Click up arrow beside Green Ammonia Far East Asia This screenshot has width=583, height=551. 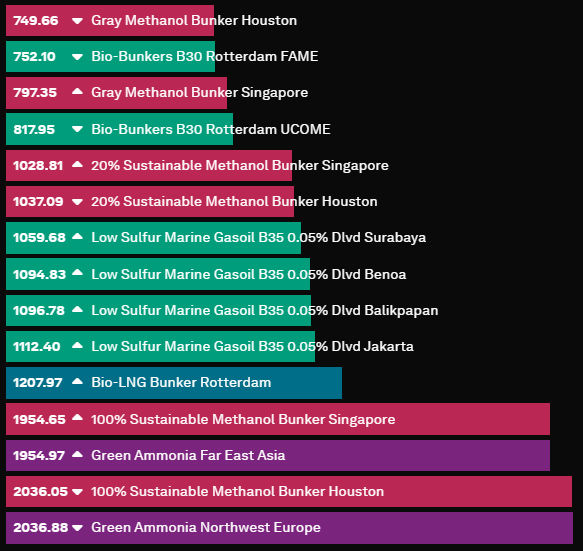(77, 454)
